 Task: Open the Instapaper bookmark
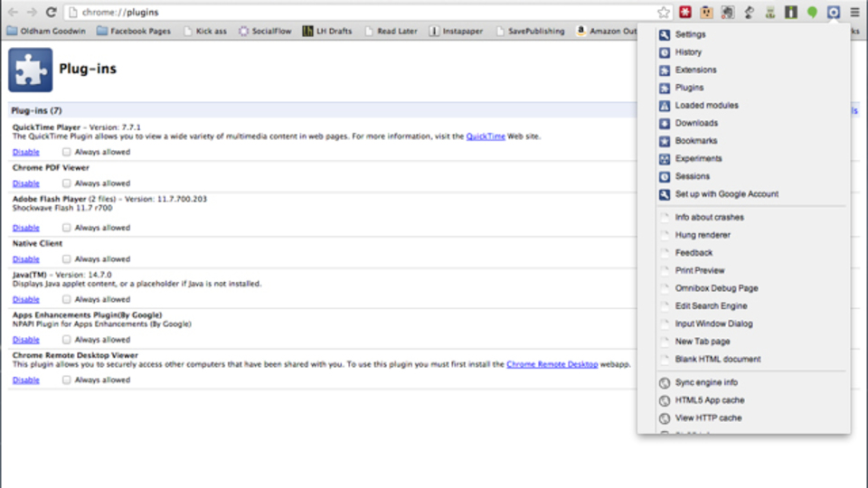point(457,31)
